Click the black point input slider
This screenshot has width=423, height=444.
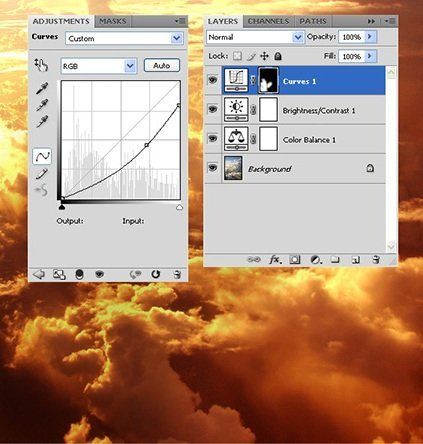click(x=62, y=207)
